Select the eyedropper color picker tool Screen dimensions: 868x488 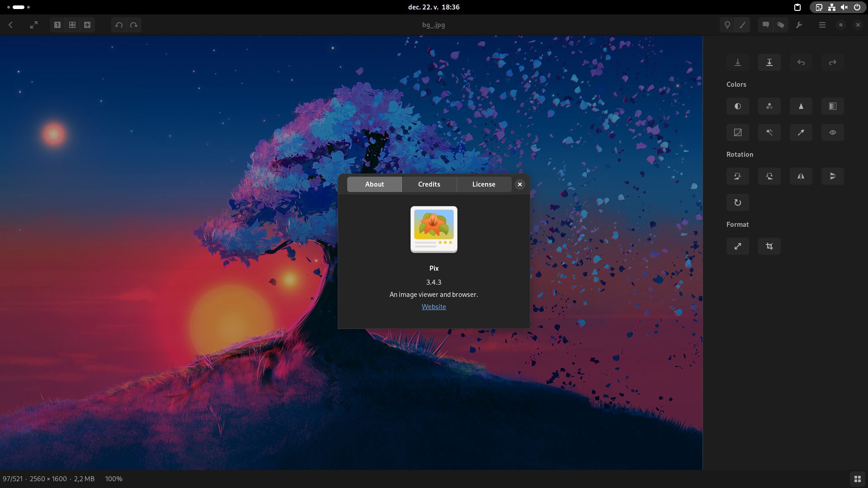point(801,132)
